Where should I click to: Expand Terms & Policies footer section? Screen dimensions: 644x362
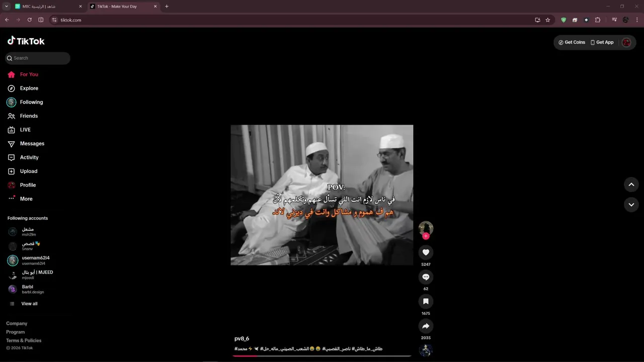pyautogui.click(x=24, y=340)
